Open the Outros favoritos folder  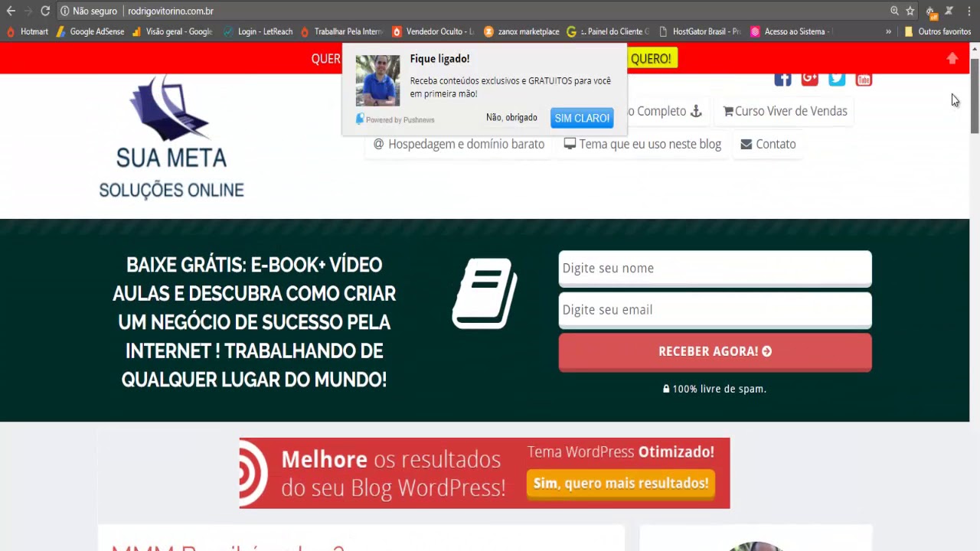coord(938,31)
